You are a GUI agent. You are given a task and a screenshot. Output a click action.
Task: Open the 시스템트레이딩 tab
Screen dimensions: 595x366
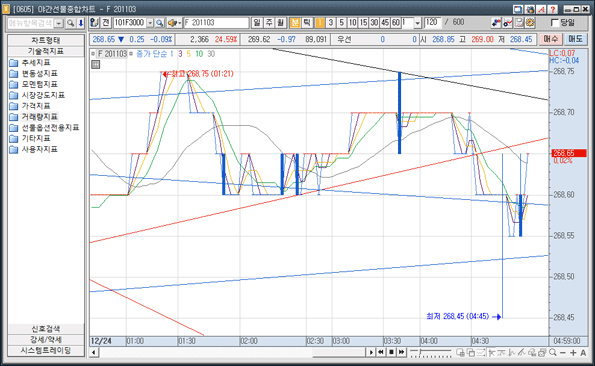pos(46,350)
